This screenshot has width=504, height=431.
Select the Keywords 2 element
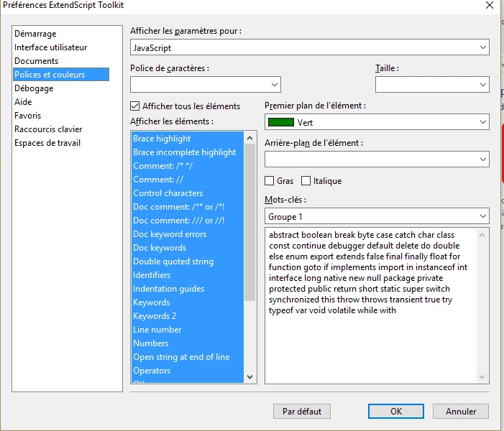(188, 316)
